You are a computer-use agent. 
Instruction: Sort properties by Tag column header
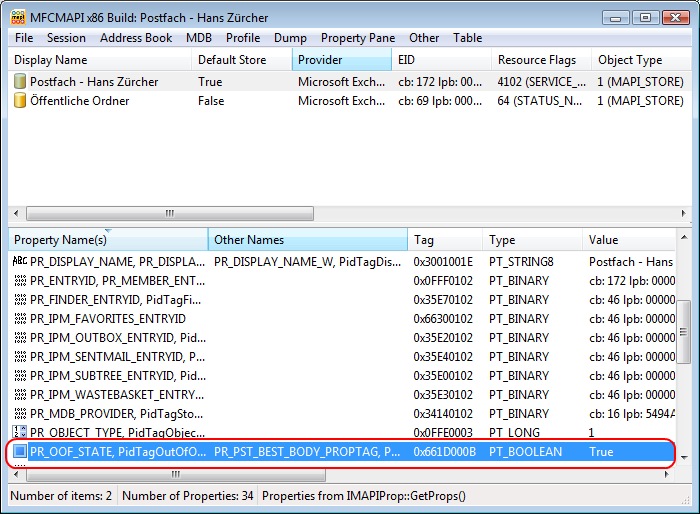(x=445, y=240)
